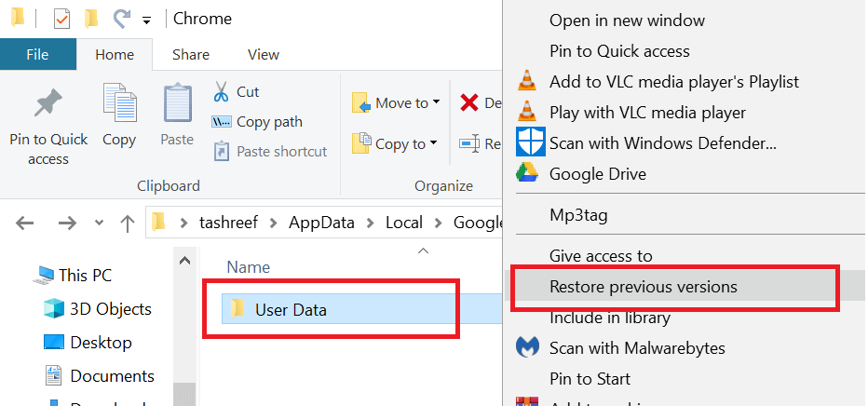Click the Properties checkmark quick access icon
Viewport: 868px width, 406px height.
[x=61, y=19]
